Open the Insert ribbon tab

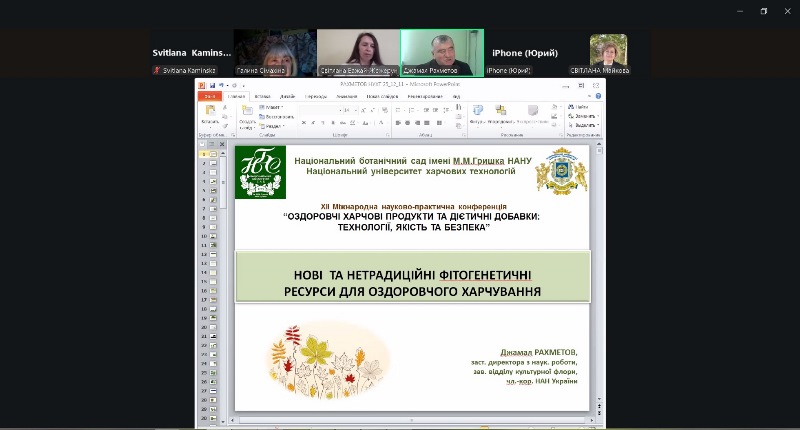tap(261, 96)
